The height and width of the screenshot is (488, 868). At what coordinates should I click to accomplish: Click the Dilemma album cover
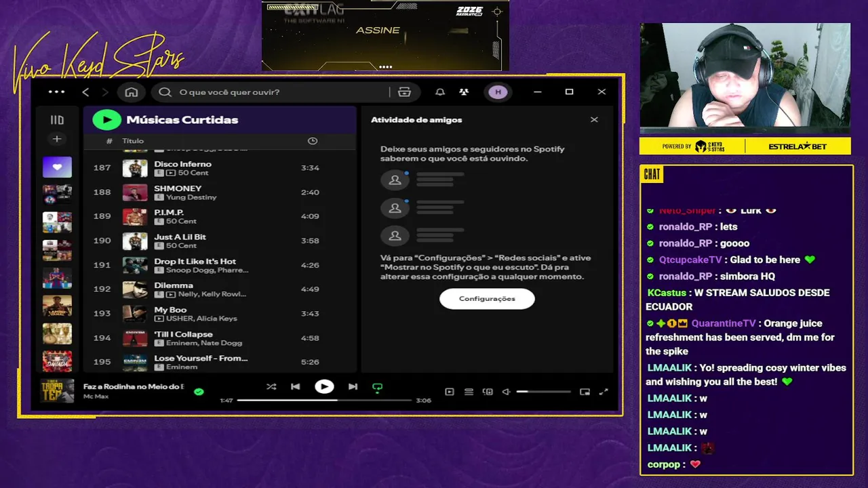(x=135, y=289)
